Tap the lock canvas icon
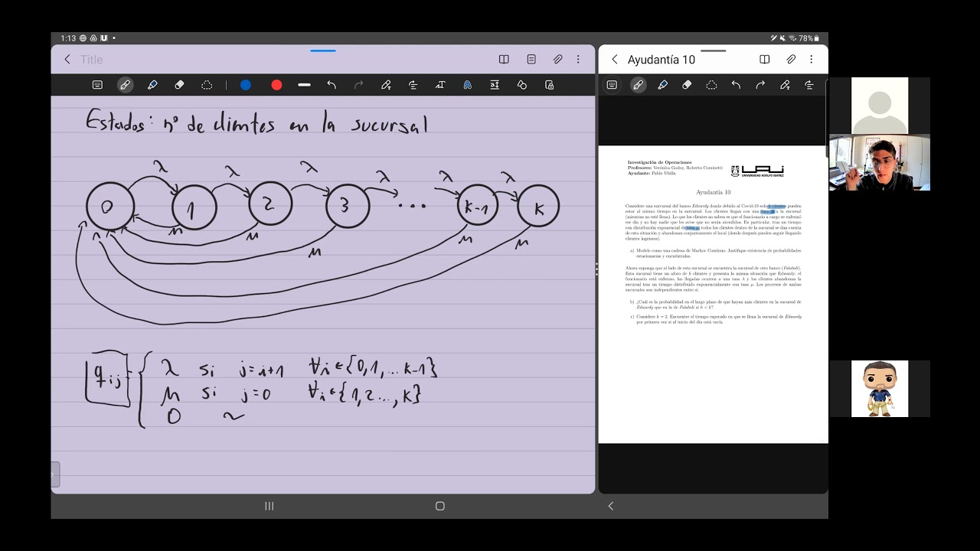The width and height of the screenshot is (980, 551). pyautogui.click(x=549, y=85)
